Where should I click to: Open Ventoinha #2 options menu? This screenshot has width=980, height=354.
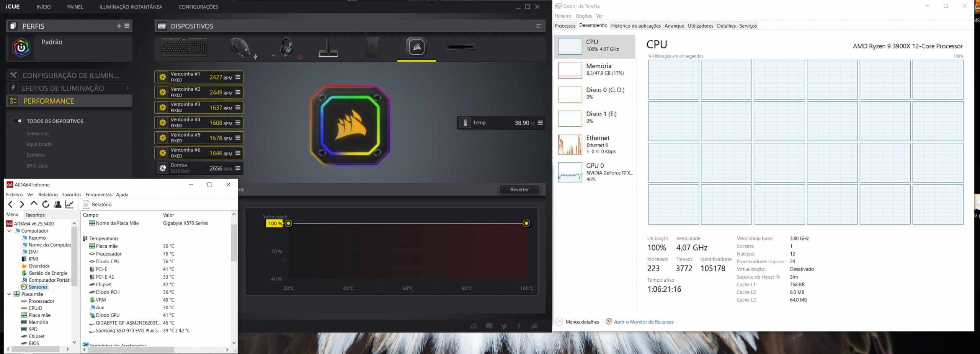238,92
